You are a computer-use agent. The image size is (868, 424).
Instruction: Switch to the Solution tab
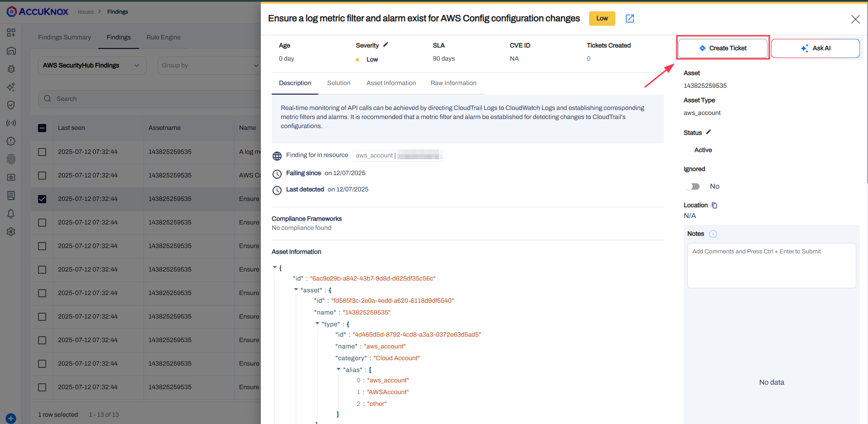click(339, 83)
